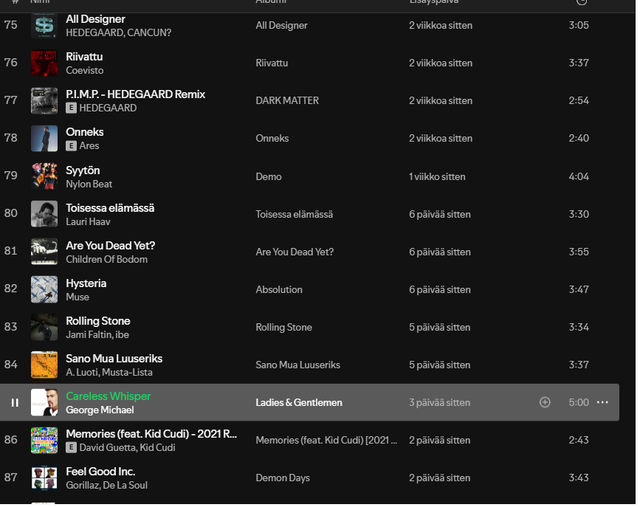Image resolution: width=640 pixels, height=507 pixels.
Task: Select Toisessa elämässä cover thumbnail
Action: (x=44, y=214)
